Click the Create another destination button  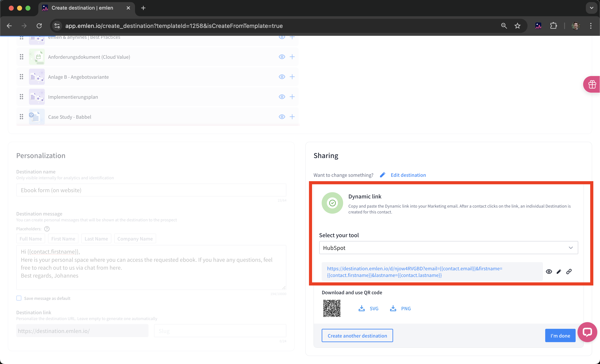(357, 335)
